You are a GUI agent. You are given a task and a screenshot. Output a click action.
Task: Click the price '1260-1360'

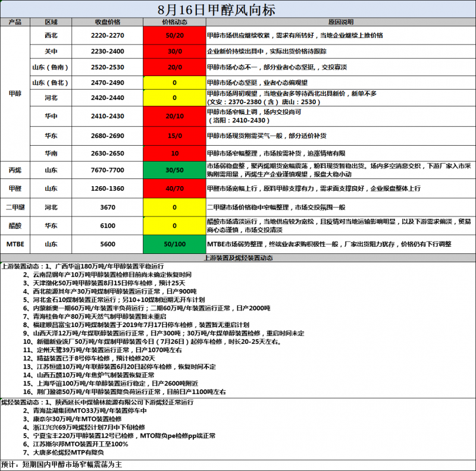[108, 189]
